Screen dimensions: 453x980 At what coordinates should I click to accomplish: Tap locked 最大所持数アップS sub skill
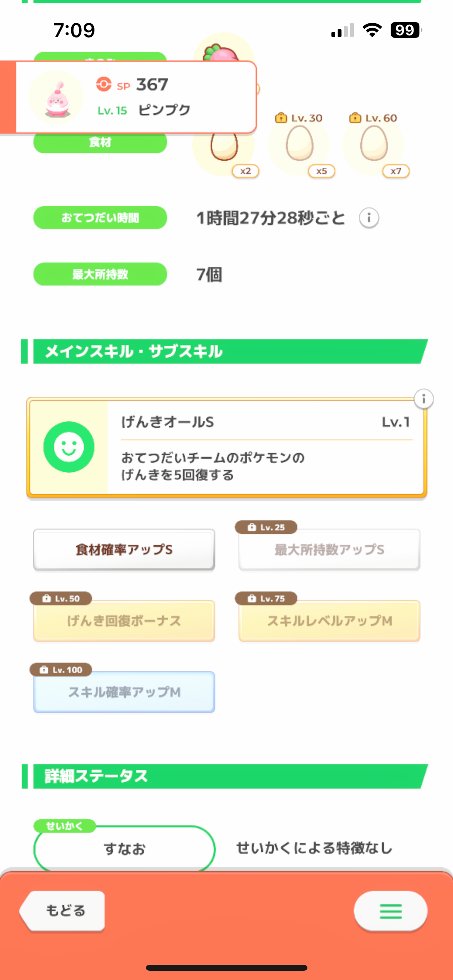click(x=329, y=550)
